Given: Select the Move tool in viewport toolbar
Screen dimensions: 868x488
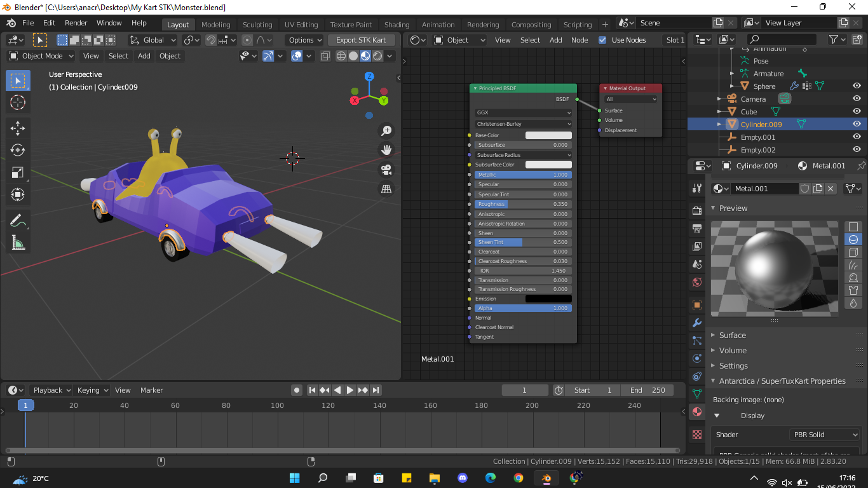Looking at the screenshot, I should (x=18, y=128).
